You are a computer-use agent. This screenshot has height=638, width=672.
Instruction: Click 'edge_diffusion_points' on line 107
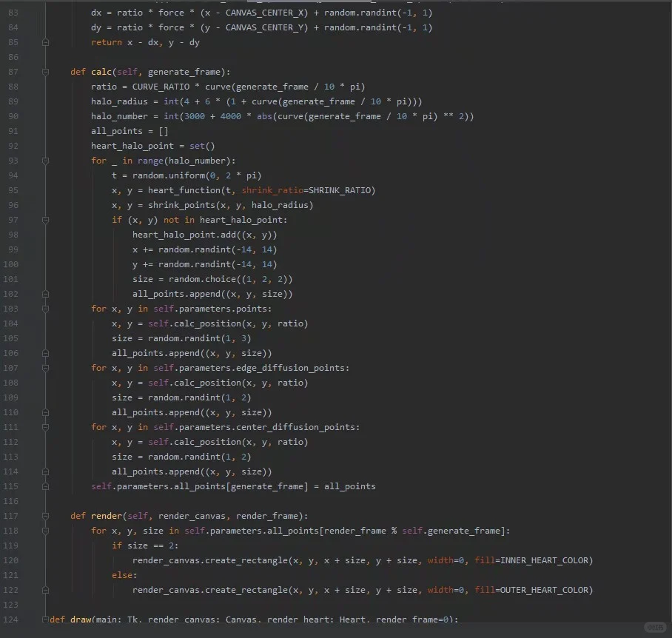click(290, 368)
